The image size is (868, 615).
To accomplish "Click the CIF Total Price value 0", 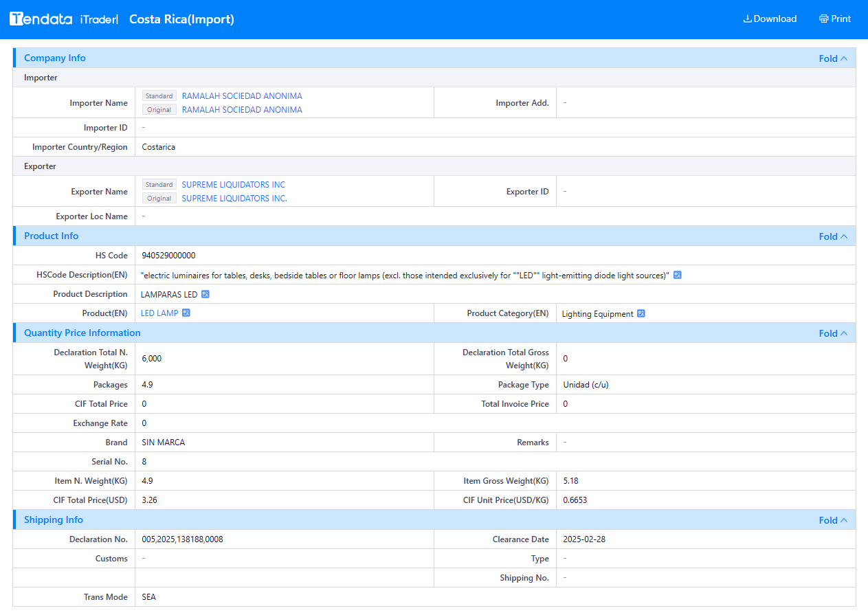I will [144, 404].
